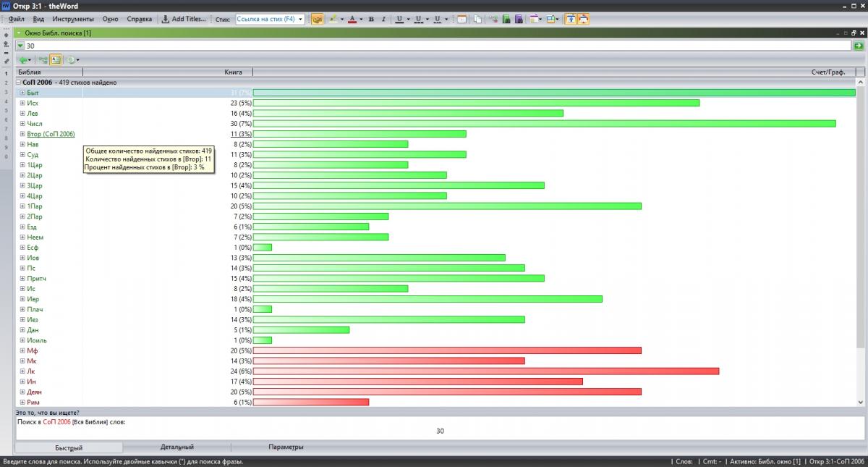Expand the Мф book node
This screenshot has width=868, height=467.
pyautogui.click(x=22, y=350)
